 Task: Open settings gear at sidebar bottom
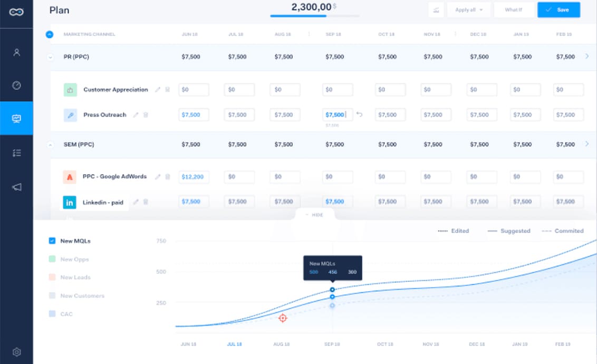(16, 352)
